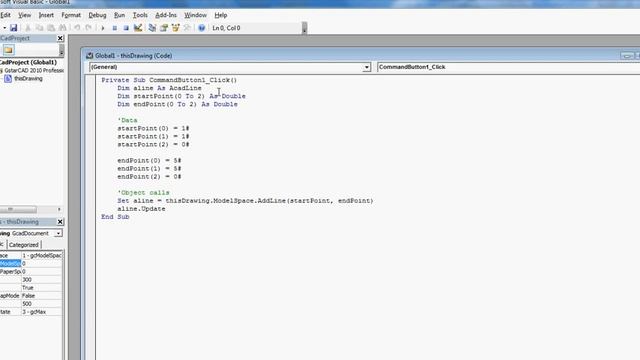Image resolution: width=640 pixels, height=360 pixels.
Task: Select the highlighted ModelSpace property row
Action: [31, 264]
